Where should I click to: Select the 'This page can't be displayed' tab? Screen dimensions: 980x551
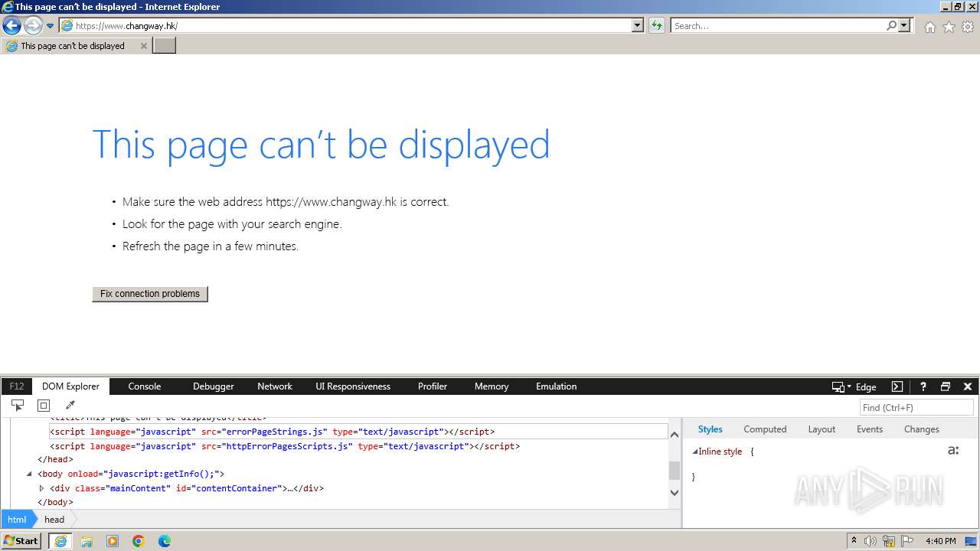pos(76,46)
